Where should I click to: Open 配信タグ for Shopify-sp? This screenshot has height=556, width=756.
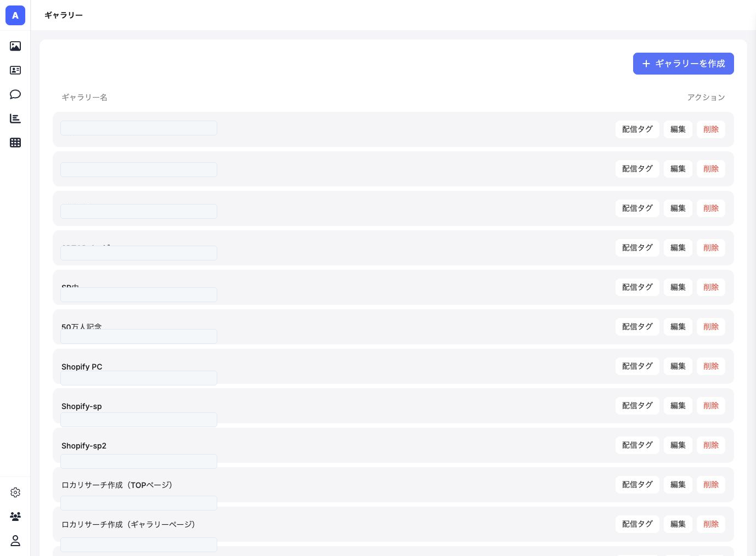click(637, 406)
